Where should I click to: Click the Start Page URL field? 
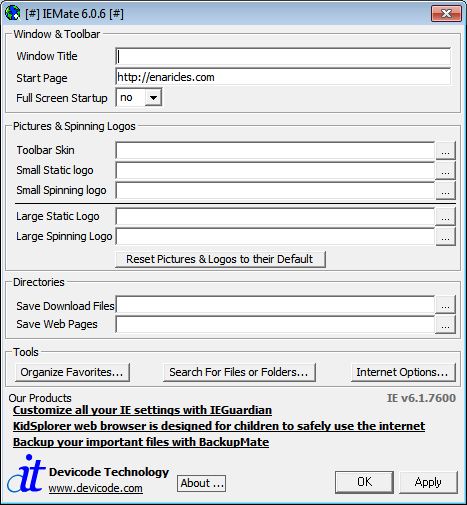click(x=283, y=77)
